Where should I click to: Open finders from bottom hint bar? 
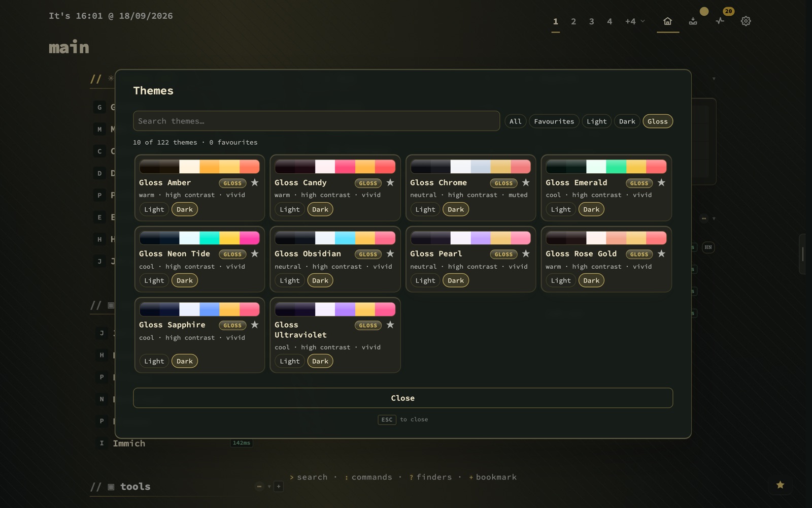pyautogui.click(x=431, y=477)
